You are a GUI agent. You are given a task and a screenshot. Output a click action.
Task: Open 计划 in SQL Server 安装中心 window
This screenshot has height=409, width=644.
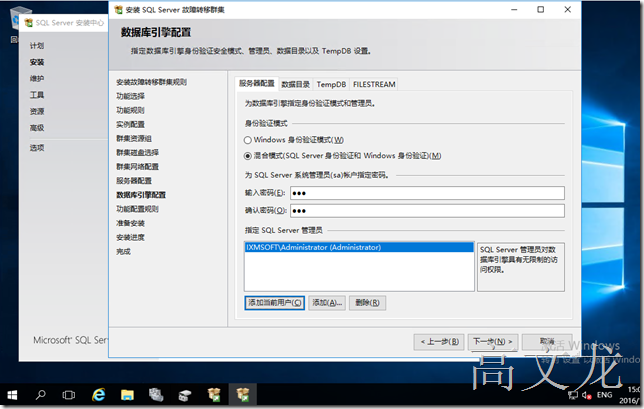37,46
